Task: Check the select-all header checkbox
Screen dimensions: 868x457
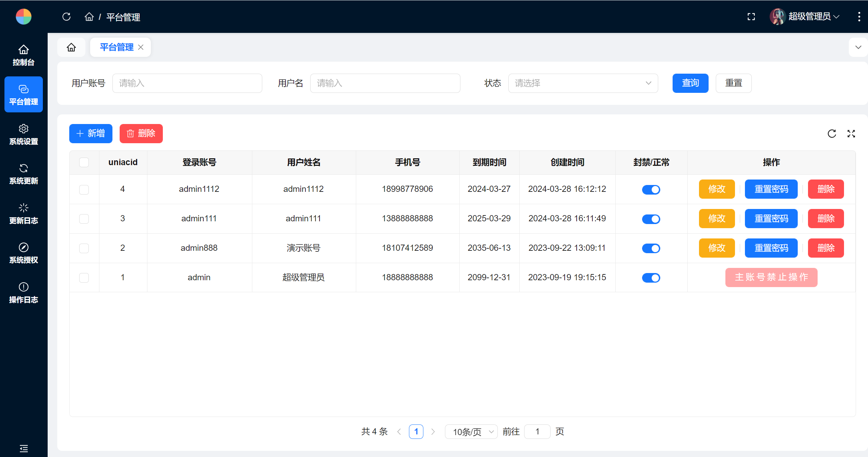Action: point(84,162)
